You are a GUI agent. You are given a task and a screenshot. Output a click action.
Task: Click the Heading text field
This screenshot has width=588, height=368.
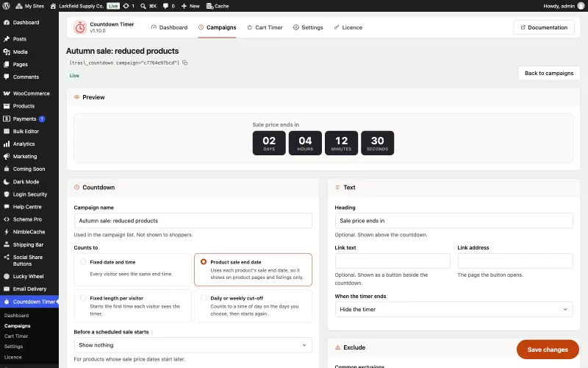453,221
